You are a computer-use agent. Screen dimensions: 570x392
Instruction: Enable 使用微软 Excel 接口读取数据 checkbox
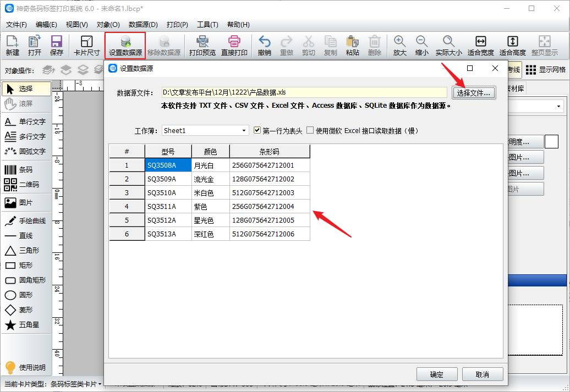point(310,130)
